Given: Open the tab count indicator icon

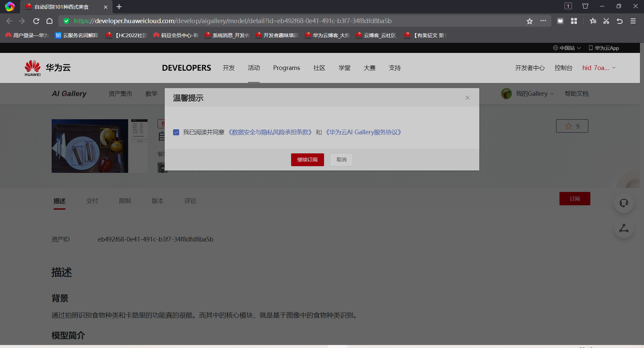Looking at the screenshot, I should tap(568, 6).
